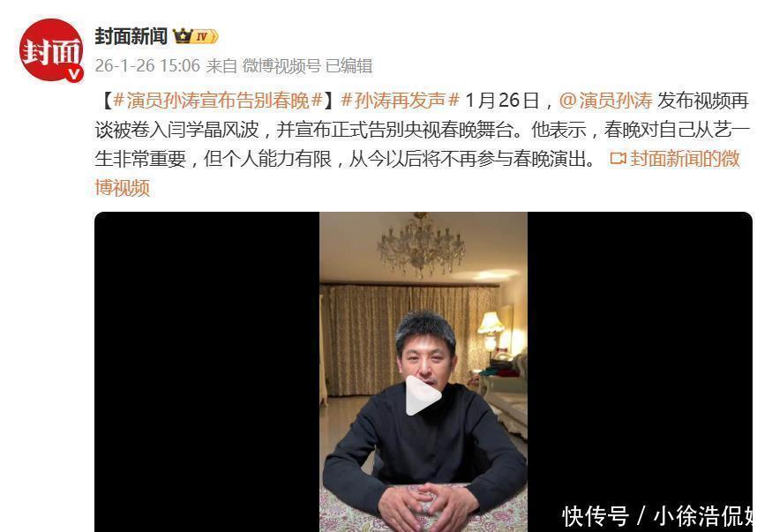Click the 已编辑 edited label
This screenshot has width=772, height=532.
(349, 65)
